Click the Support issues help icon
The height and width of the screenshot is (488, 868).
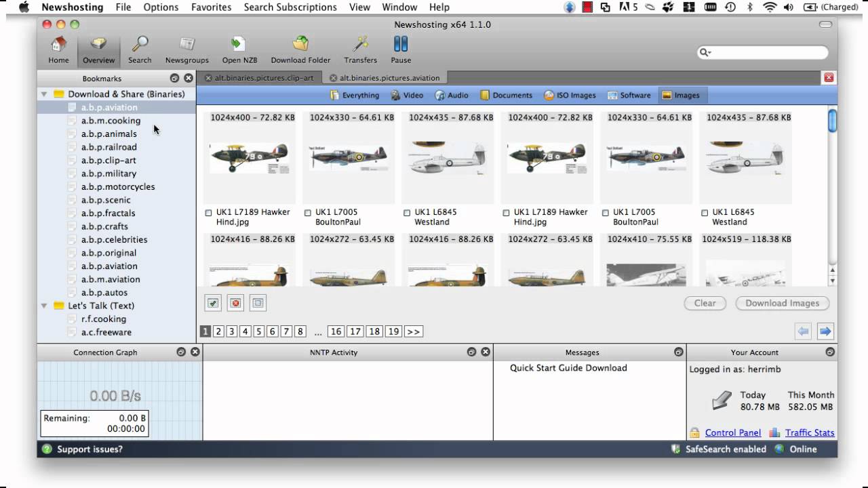point(47,449)
